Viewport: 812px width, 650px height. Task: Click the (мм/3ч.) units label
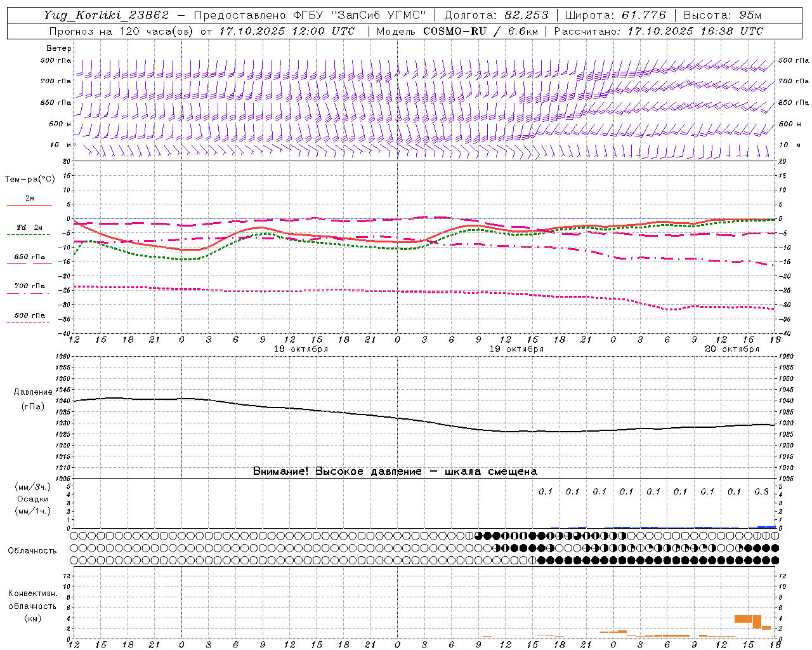(32, 487)
